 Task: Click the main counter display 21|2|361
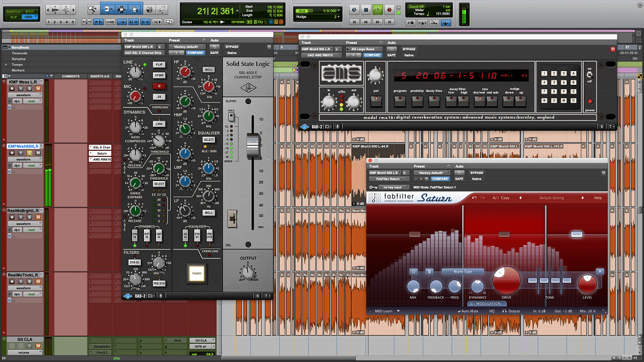tap(215, 11)
